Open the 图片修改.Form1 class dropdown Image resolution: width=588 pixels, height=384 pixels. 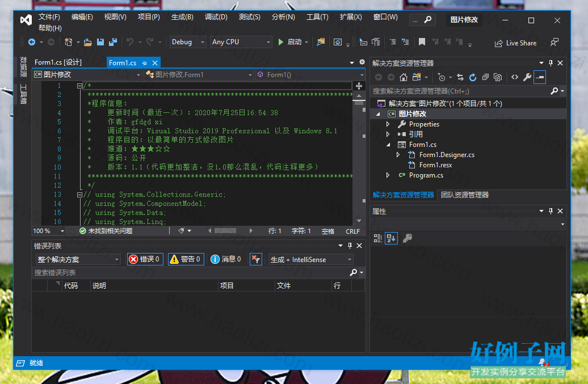click(x=199, y=74)
